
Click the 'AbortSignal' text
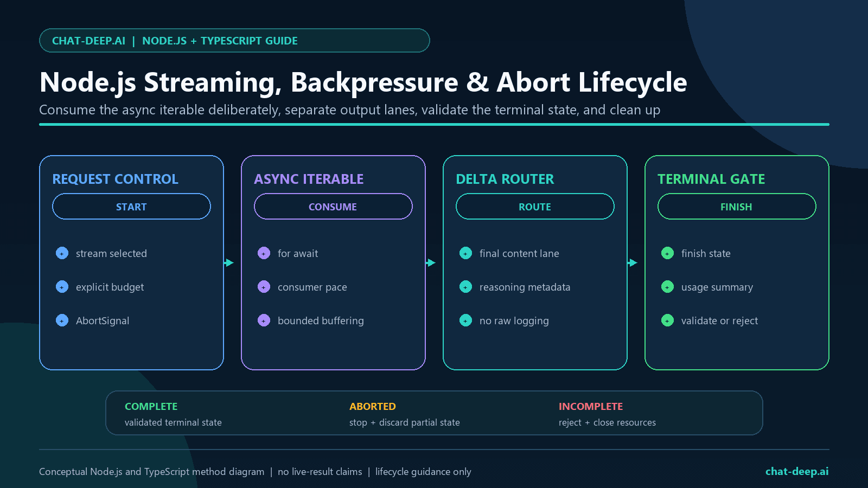103,320
